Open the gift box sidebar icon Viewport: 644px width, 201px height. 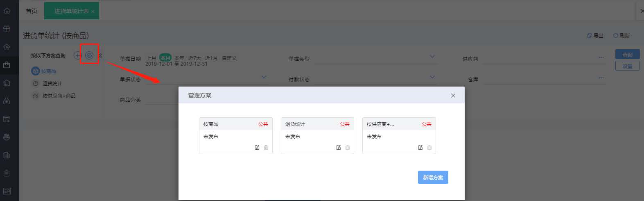7,29
